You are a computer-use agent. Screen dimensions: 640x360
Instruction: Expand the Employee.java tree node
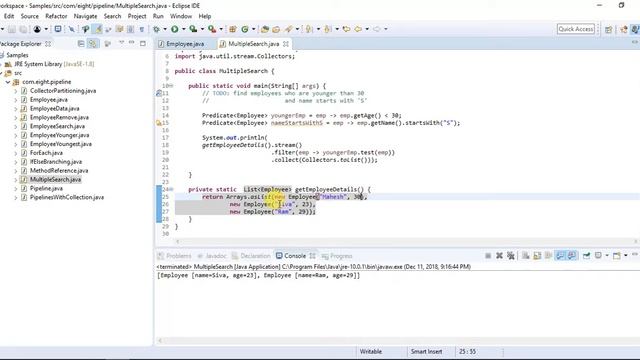(16, 100)
